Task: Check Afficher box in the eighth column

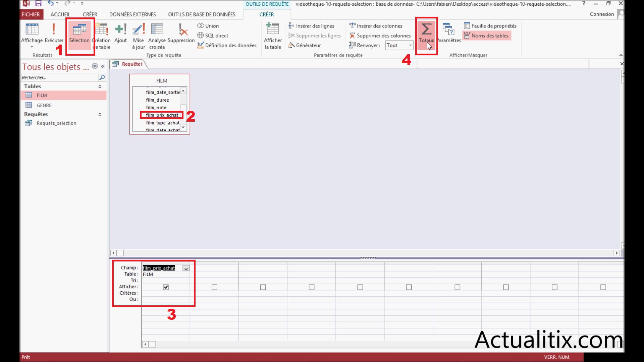Action: pyautogui.click(x=506, y=287)
